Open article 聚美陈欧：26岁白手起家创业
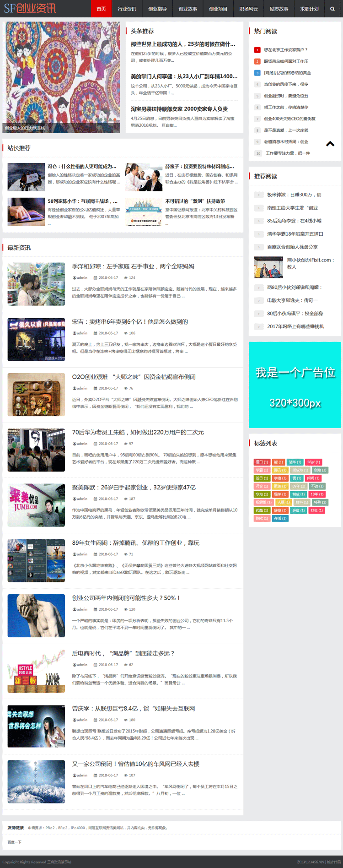Image resolution: width=343 pixels, height=868 pixels. pos(134,488)
